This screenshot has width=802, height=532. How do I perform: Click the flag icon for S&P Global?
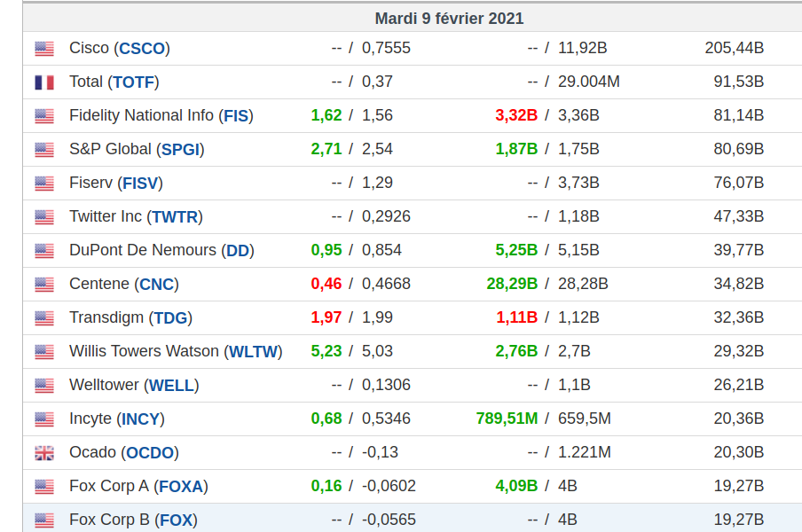tap(44, 150)
